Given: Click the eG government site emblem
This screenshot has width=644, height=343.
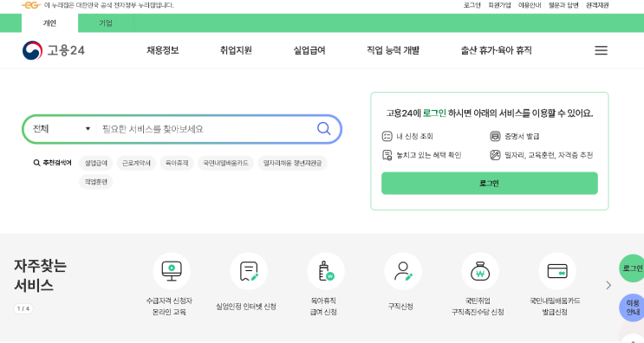Looking at the screenshot, I should (x=31, y=5).
